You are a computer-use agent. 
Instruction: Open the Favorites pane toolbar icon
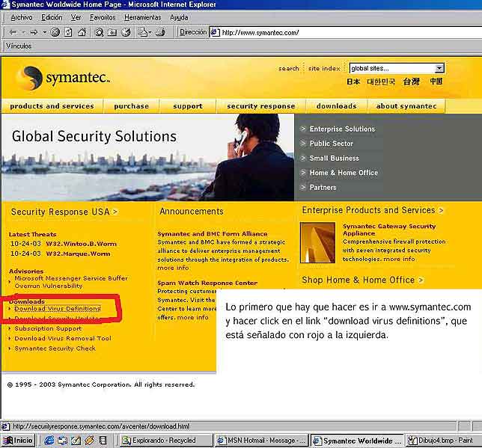click(x=112, y=32)
